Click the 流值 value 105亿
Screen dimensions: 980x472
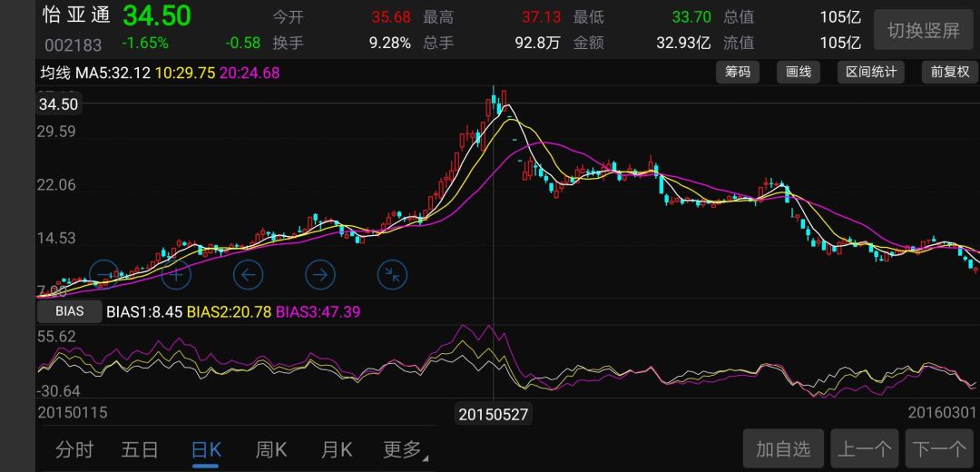840,44
